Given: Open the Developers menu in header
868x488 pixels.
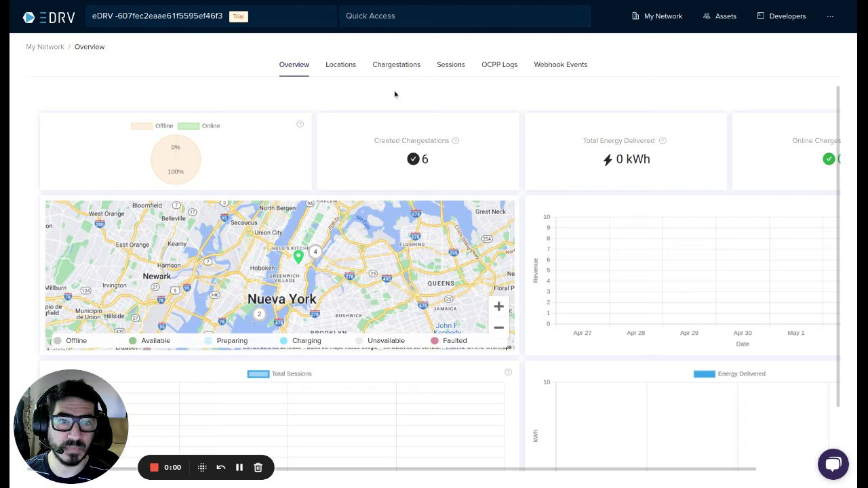Looking at the screenshot, I should (x=781, y=16).
